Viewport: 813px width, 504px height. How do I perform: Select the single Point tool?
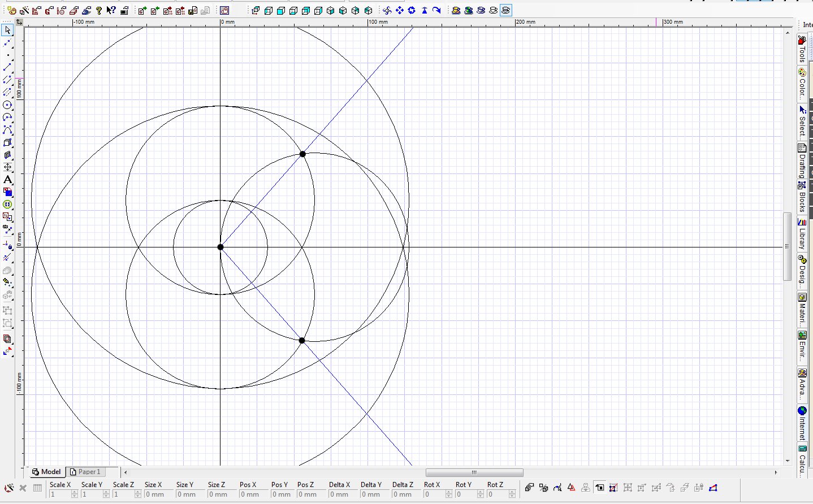click(7, 55)
